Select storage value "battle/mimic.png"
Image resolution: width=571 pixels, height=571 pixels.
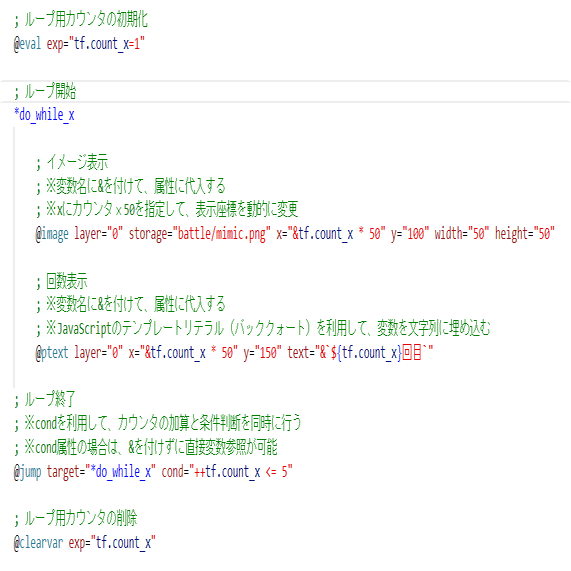[222, 234]
